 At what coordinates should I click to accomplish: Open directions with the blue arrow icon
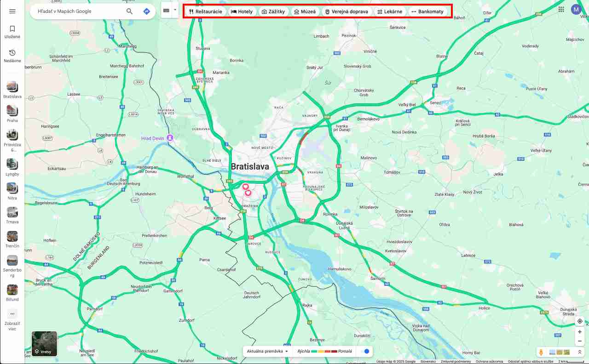click(x=147, y=11)
